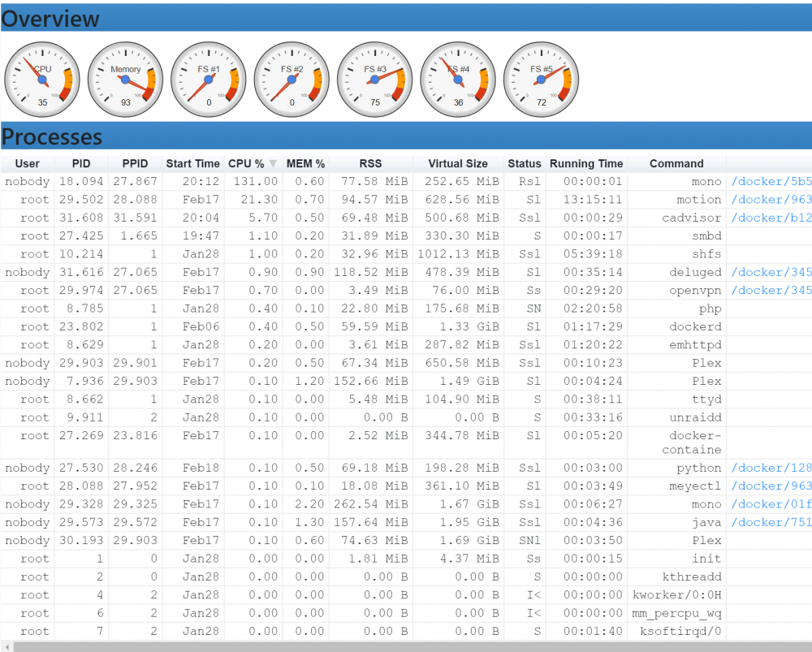Sort by Virtual Size column header

[x=458, y=164]
